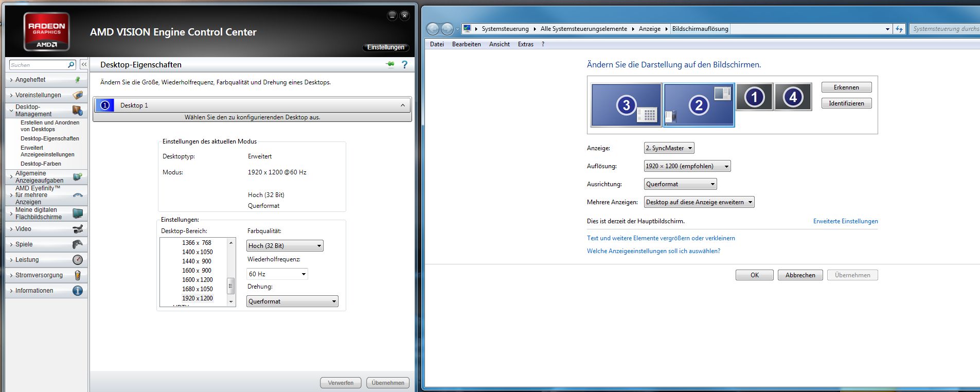Open the Auflösung dropdown

tap(687, 166)
